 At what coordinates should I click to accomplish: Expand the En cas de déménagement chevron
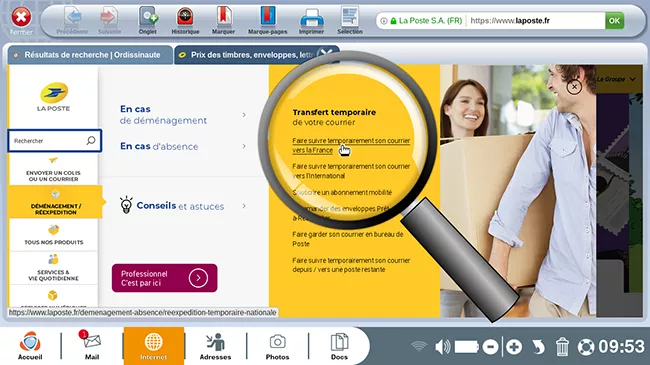coord(244,115)
